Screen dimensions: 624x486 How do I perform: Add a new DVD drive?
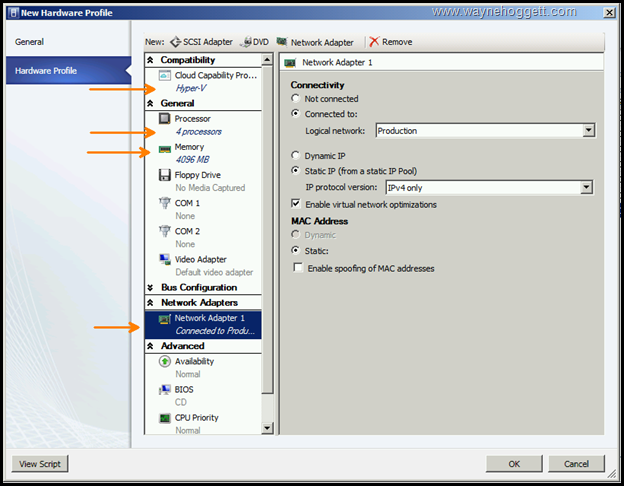click(254, 42)
